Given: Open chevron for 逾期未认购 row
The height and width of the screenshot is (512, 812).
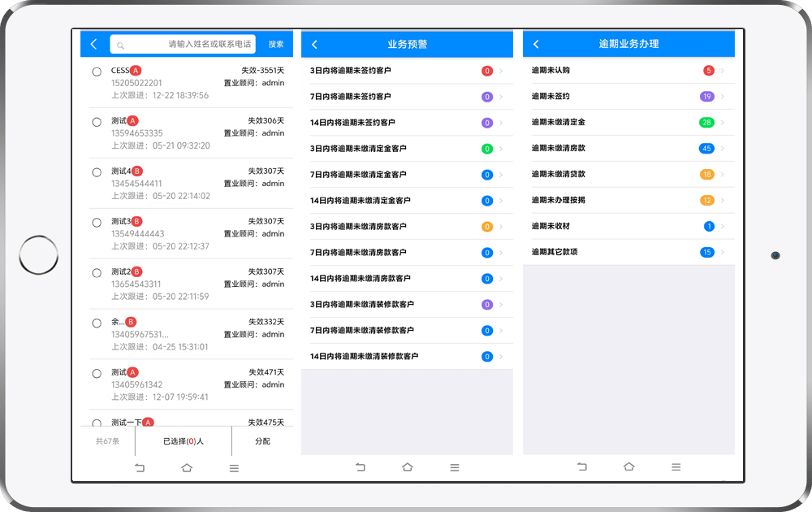Looking at the screenshot, I should click(x=723, y=71).
